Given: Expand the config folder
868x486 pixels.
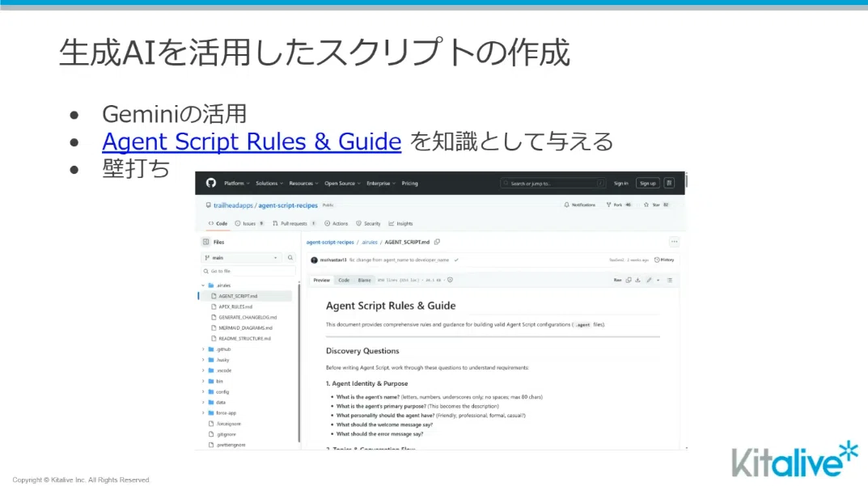Looking at the screenshot, I should (x=203, y=392).
